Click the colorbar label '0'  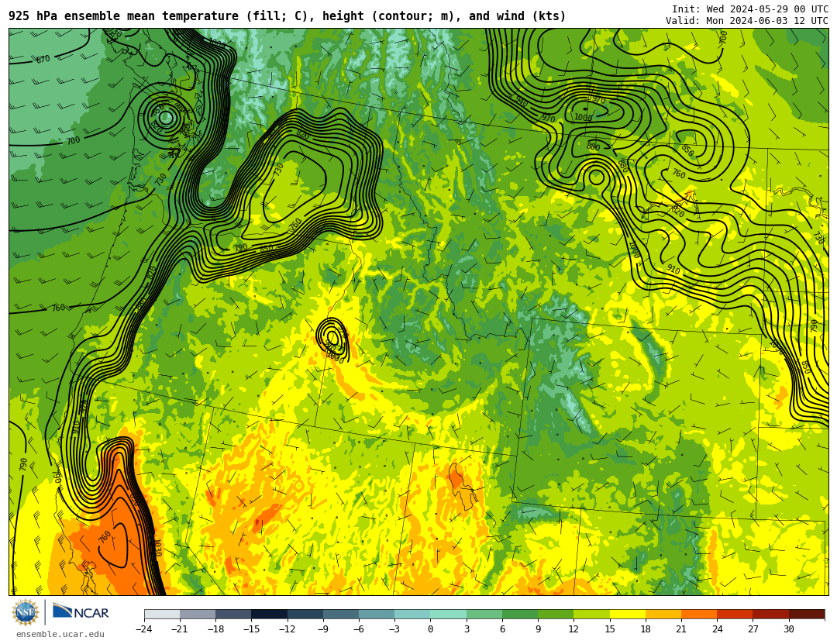(431, 629)
